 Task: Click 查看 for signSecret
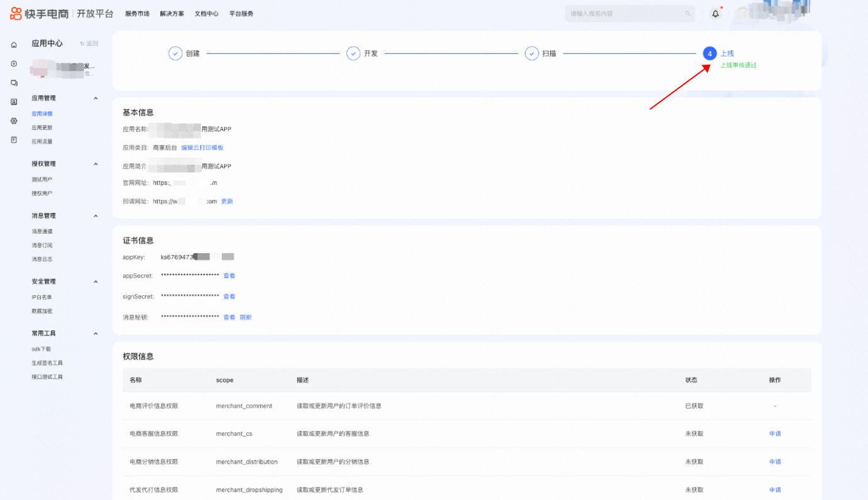[229, 296]
